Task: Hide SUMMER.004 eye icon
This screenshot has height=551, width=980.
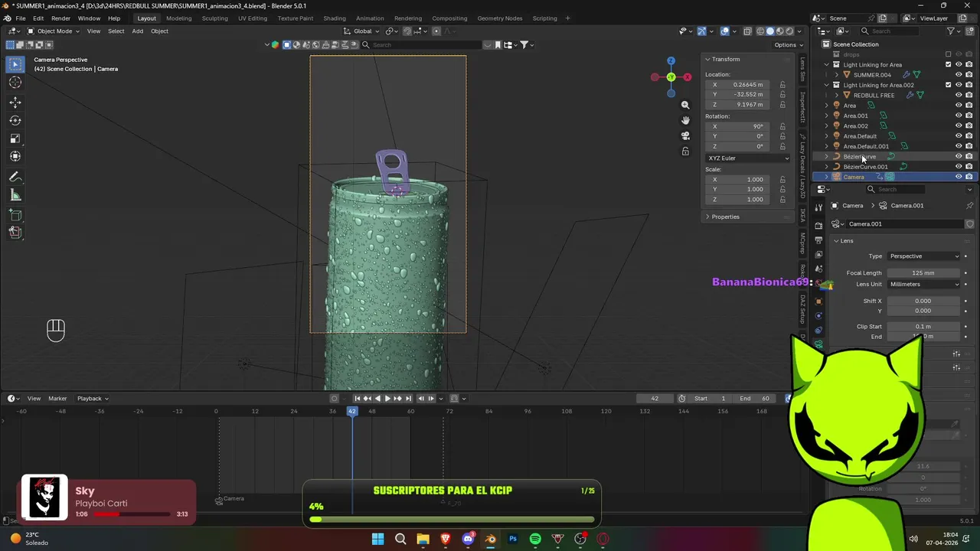Action: pyautogui.click(x=959, y=75)
